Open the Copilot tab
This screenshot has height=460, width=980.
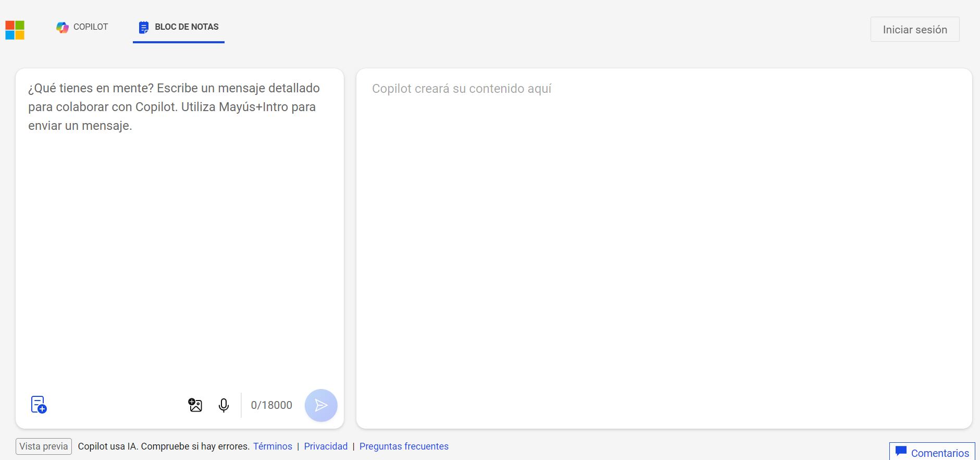82,27
